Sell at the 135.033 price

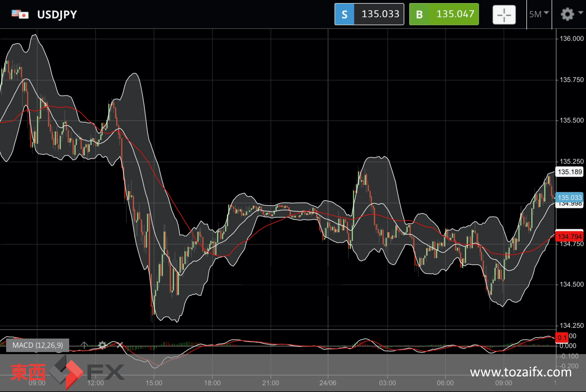(369, 14)
